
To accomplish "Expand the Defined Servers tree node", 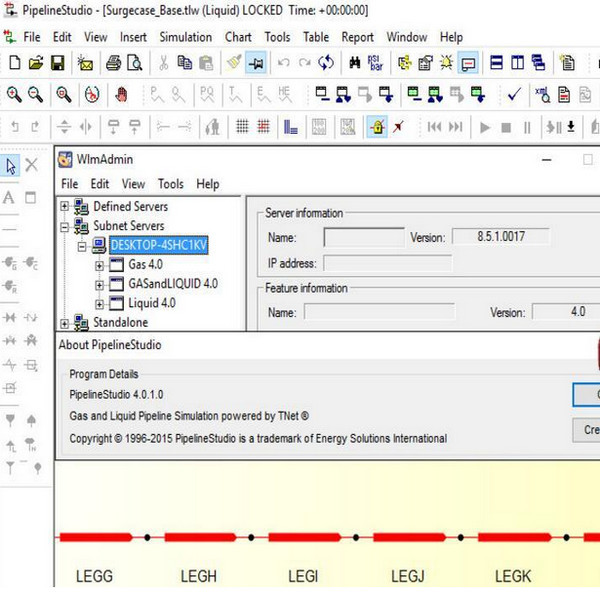I will [x=66, y=207].
